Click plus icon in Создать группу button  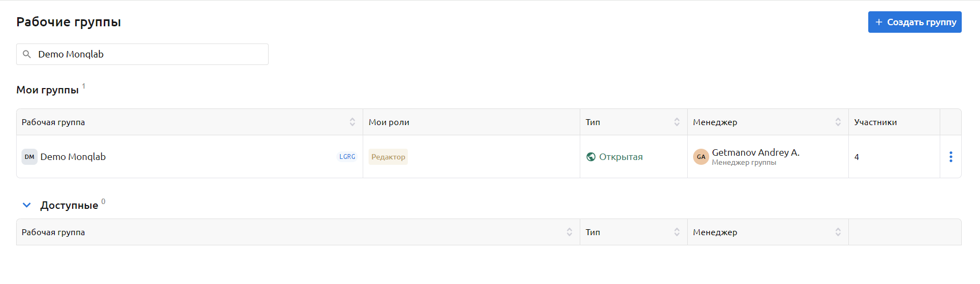tap(879, 22)
